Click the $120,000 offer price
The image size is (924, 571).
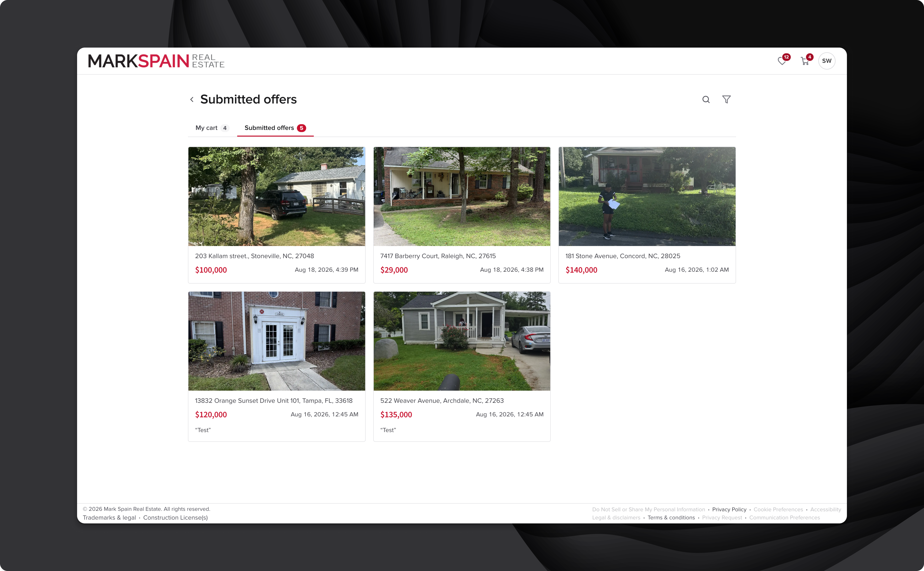(211, 415)
